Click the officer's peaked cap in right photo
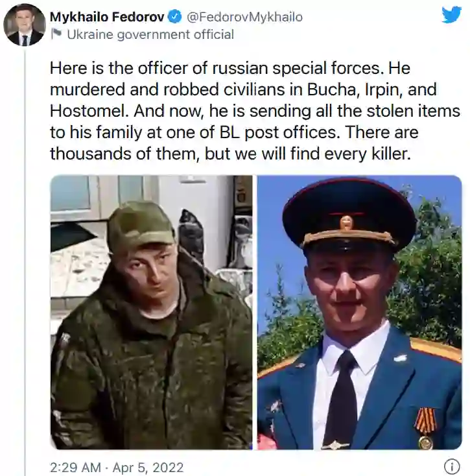Screen dimensions: 470x476 point(349,217)
